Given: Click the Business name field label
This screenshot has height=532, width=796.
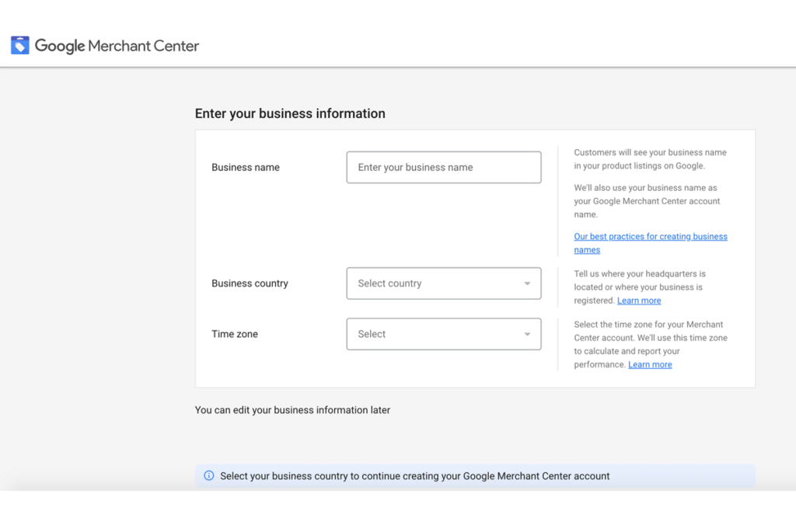Looking at the screenshot, I should click(245, 167).
